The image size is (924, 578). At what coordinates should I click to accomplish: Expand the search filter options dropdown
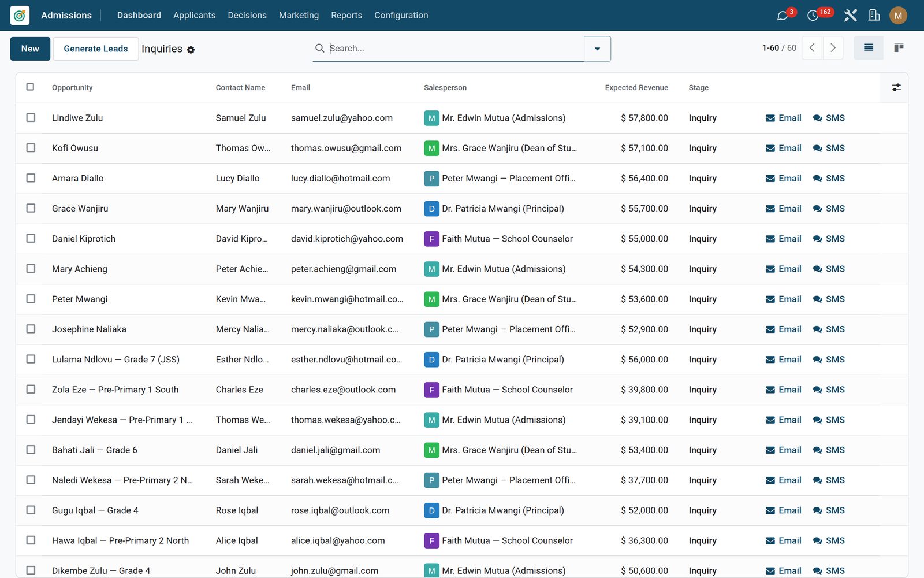(597, 49)
